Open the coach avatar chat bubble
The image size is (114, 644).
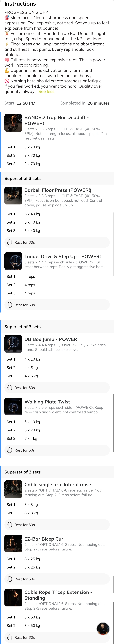point(103,629)
